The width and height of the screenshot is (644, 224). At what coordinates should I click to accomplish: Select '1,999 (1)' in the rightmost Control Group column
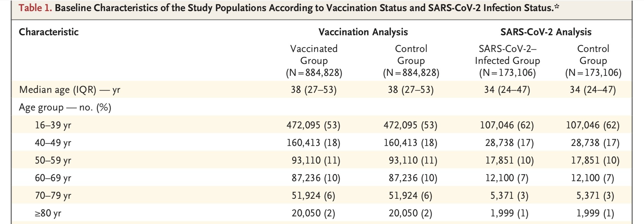click(595, 213)
